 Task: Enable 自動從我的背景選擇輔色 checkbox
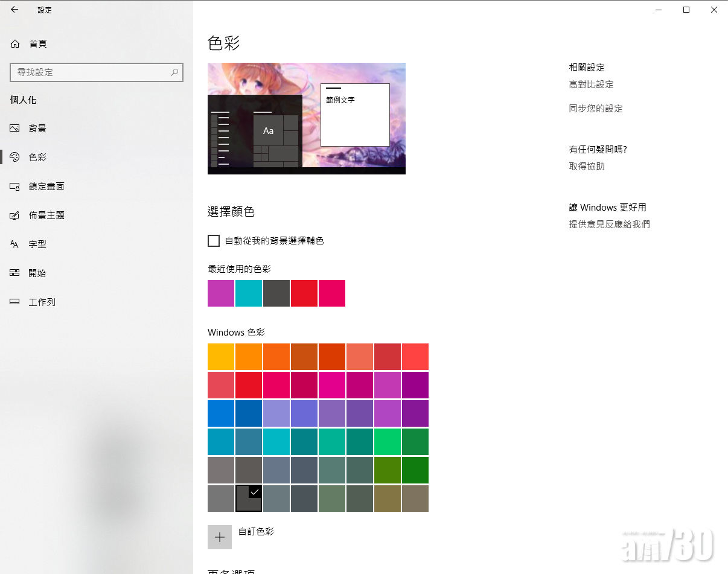click(x=214, y=241)
